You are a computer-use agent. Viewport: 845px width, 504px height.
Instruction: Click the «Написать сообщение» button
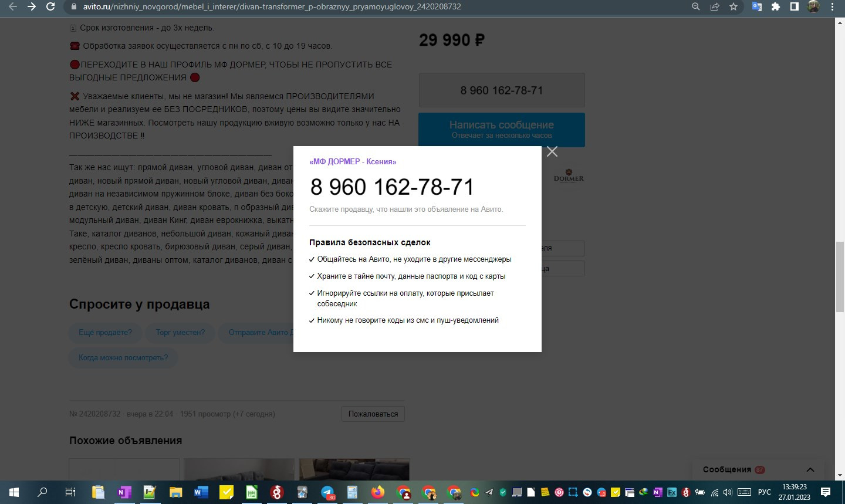(x=502, y=130)
